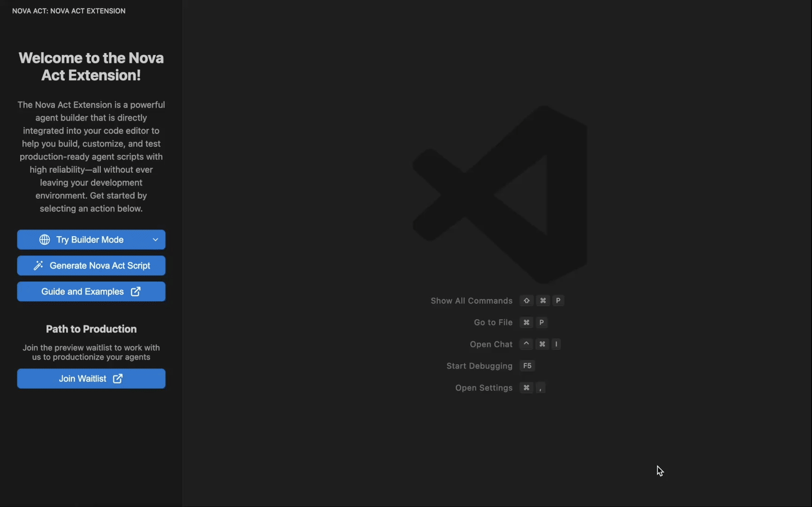The image size is (812, 507).
Task: Click the Shift key badge for Show All Commands
Action: (527, 300)
